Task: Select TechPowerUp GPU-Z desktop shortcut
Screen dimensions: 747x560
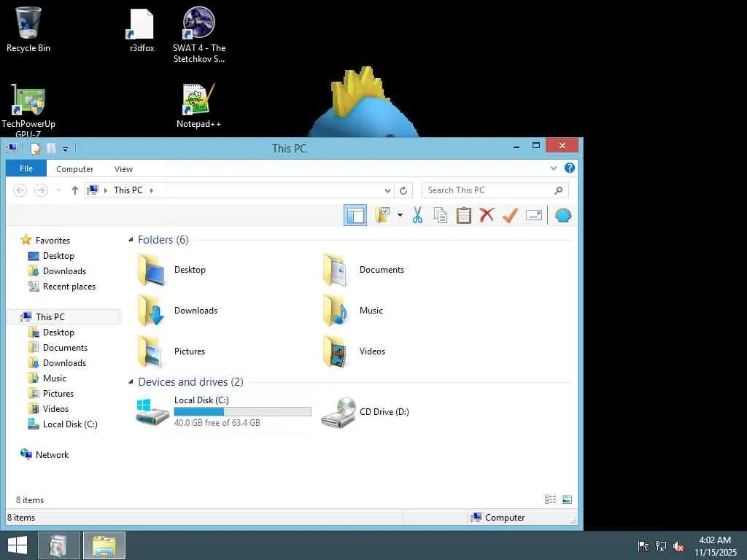Action: (x=28, y=111)
